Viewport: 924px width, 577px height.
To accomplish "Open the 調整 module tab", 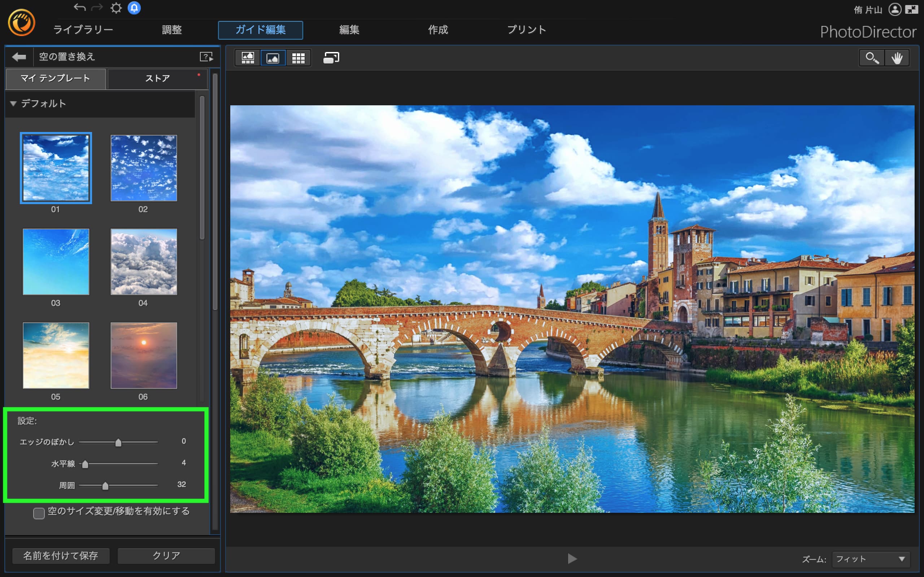I will coord(171,30).
